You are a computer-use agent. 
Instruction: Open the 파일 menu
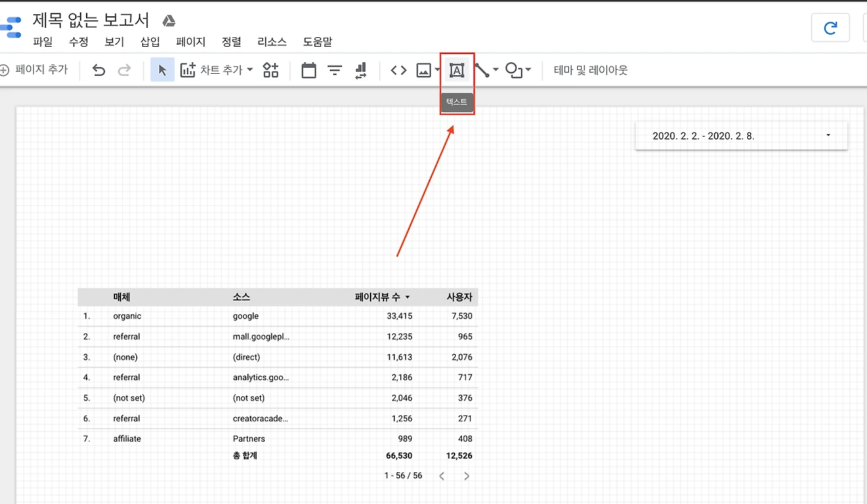43,42
